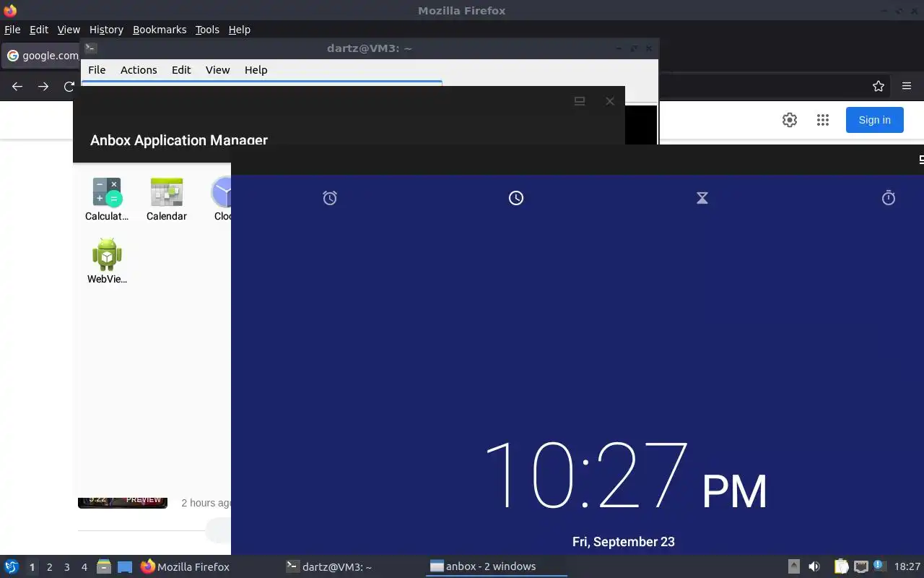Open Firefox History menu
The width and height of the screenshot is (924, 578).
pyautogui.click(x=106, y=30)
